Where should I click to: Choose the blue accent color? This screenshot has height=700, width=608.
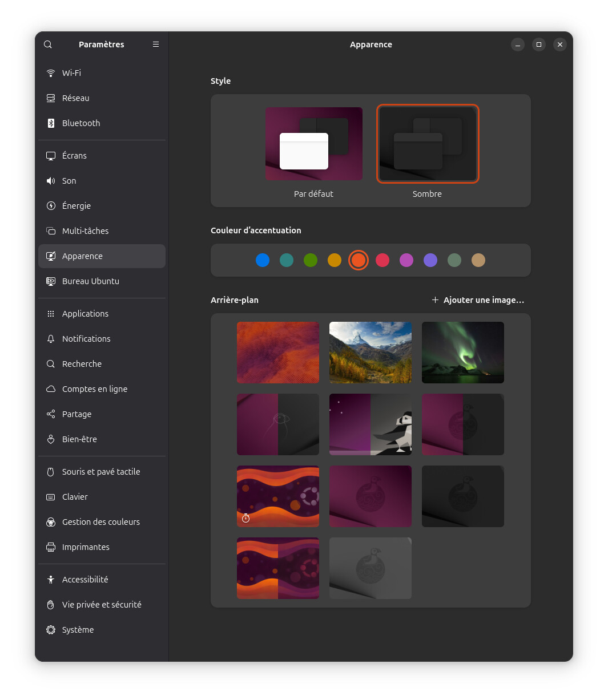(263, 260)
